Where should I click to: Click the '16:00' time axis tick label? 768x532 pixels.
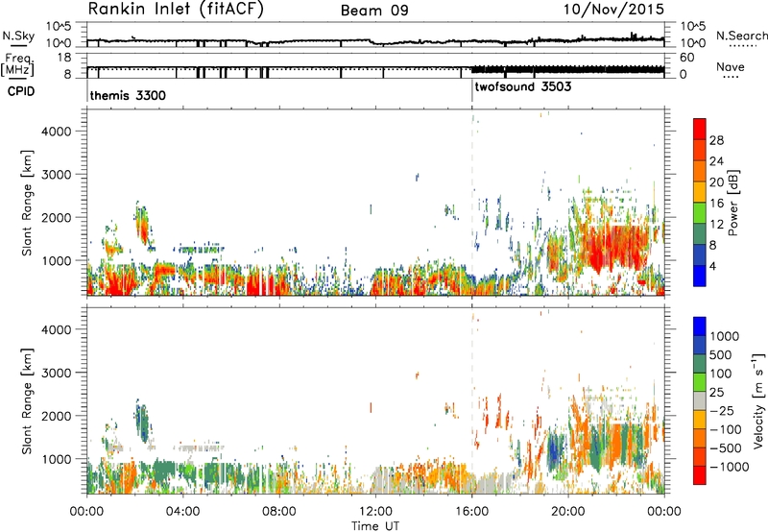[x=471, y=512]
